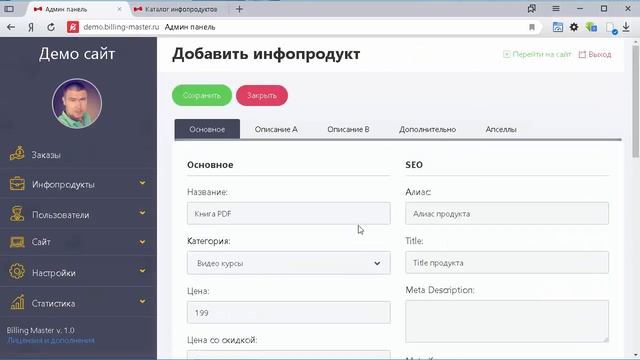Expand the Настройки submenu chevron
The width and height of the screenshot is (640, 360).
coord(142,271)
